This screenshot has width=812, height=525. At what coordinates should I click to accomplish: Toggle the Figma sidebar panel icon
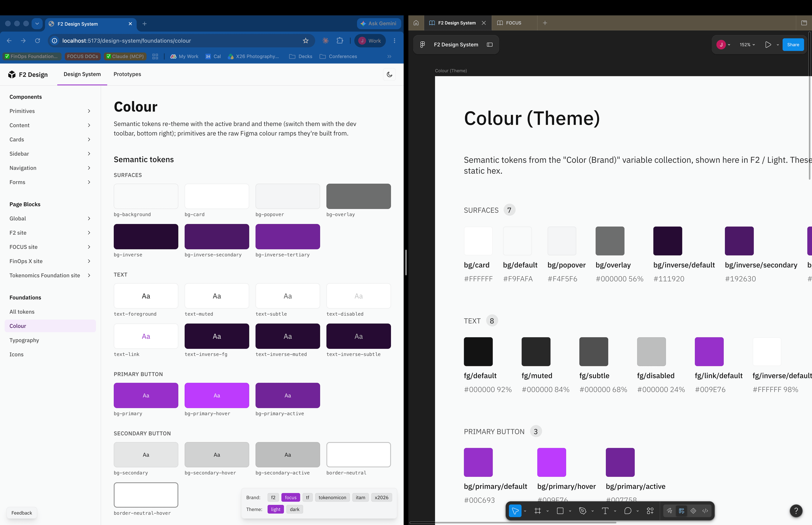tap(490, 45)
